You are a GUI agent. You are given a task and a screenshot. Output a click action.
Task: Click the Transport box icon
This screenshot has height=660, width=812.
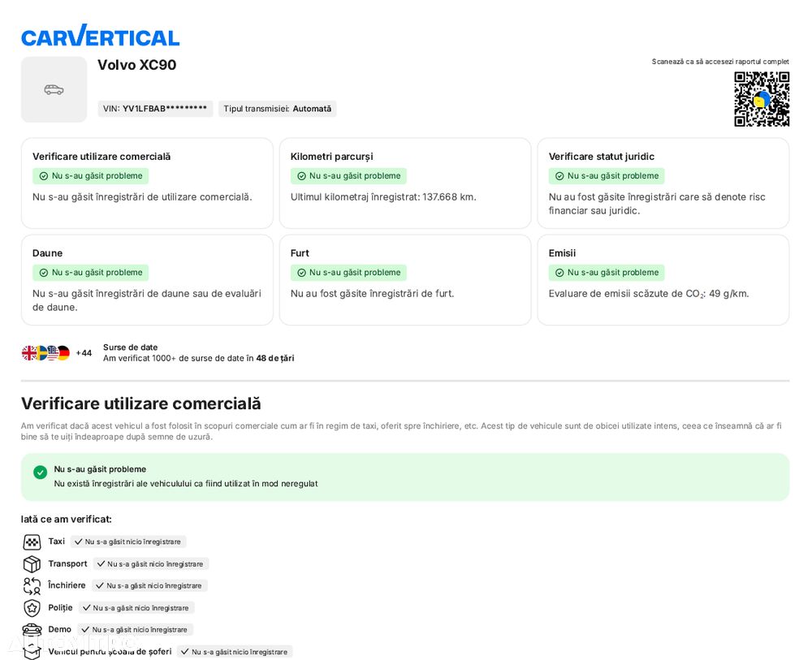click(32, 563)
